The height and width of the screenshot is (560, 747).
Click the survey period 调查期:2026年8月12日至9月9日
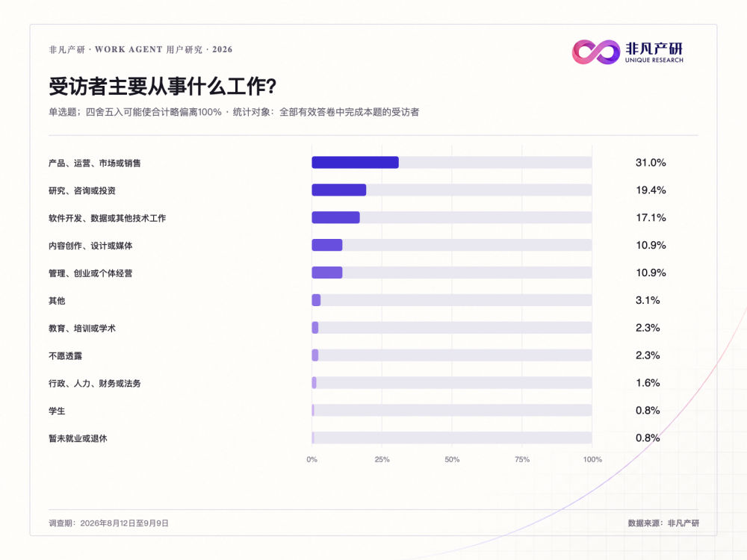coord(108,523)
